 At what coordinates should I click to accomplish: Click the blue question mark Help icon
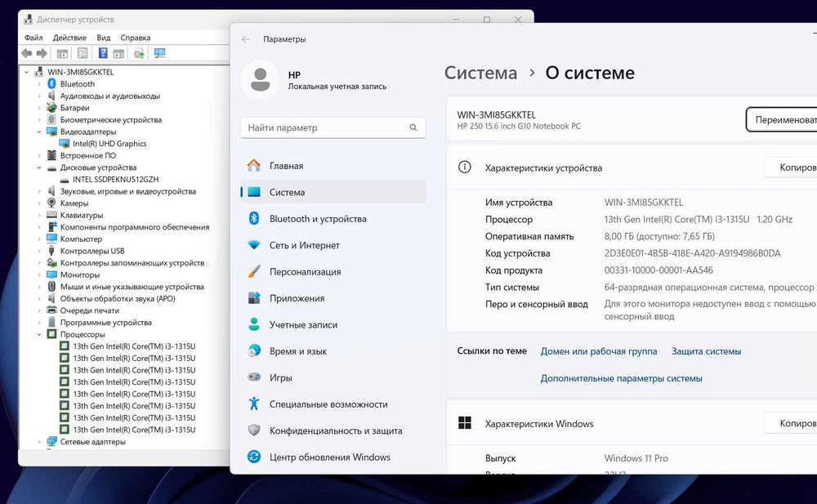pyautogui.click(x=103, y=53)
